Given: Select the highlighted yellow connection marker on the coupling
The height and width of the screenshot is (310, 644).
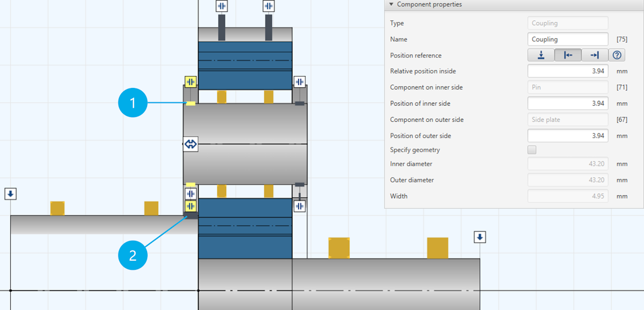Looking at the screenshot, I should pos(191,81).
